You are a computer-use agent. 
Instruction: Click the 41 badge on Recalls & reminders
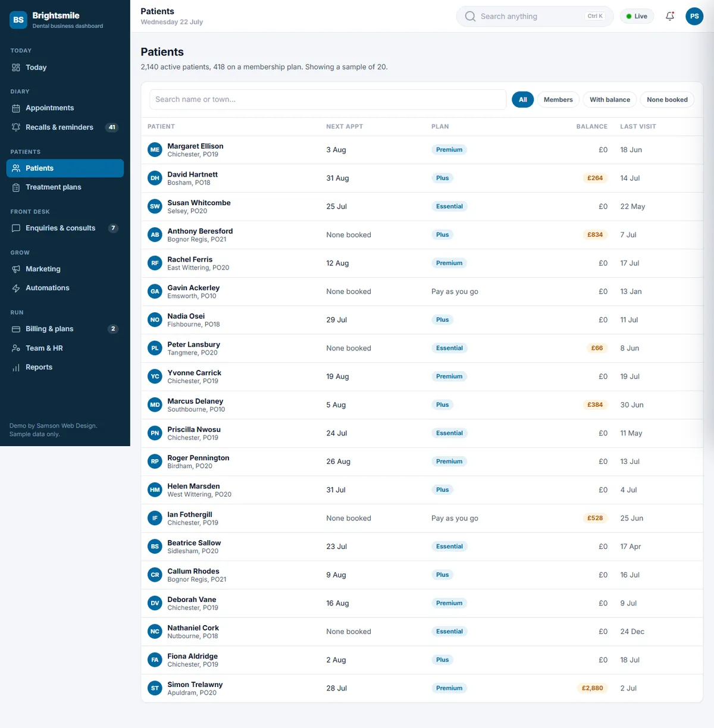click(x=112, y=127)
